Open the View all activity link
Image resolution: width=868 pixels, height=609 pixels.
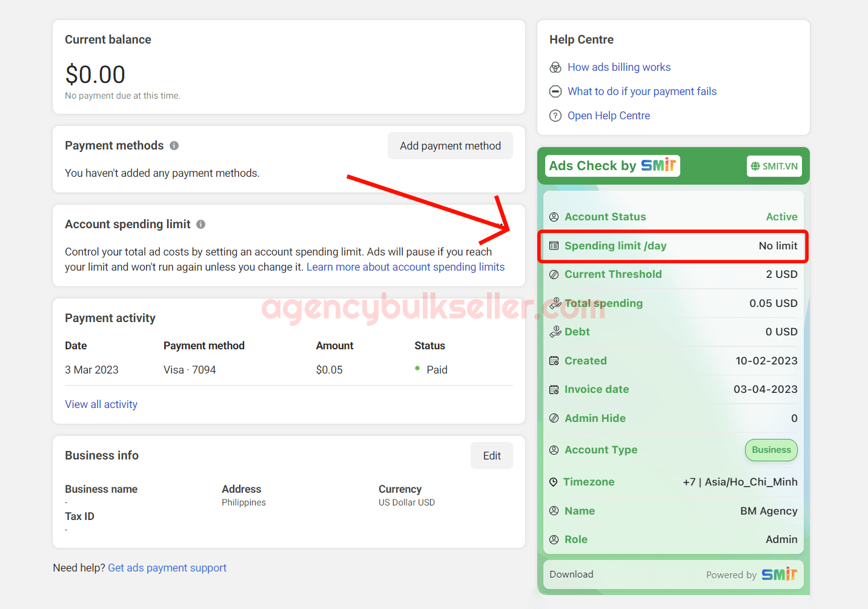[101, 404]
